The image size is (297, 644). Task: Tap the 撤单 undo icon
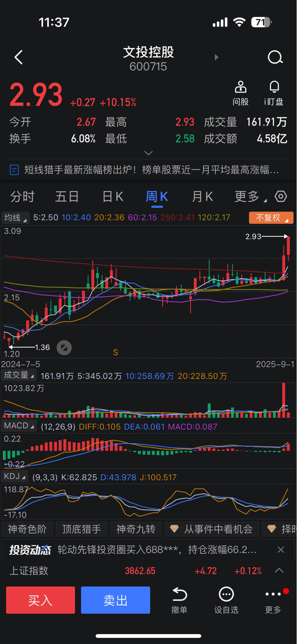coord(179,594)
